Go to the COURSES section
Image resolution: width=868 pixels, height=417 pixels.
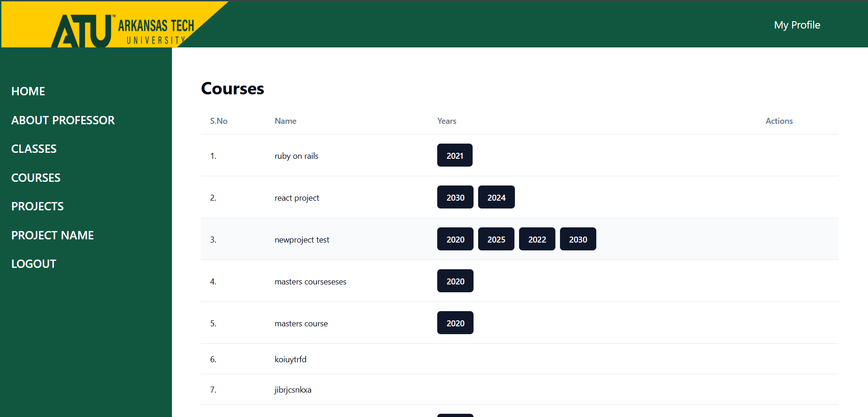36,177
